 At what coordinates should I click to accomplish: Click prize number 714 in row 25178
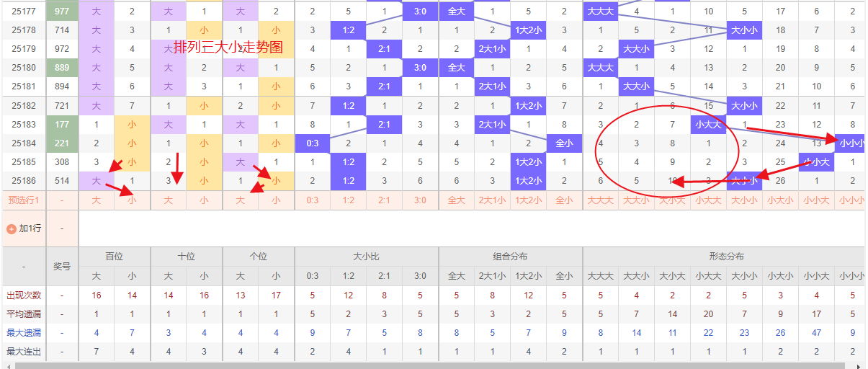pyautogui.click(x=62, y=30)
